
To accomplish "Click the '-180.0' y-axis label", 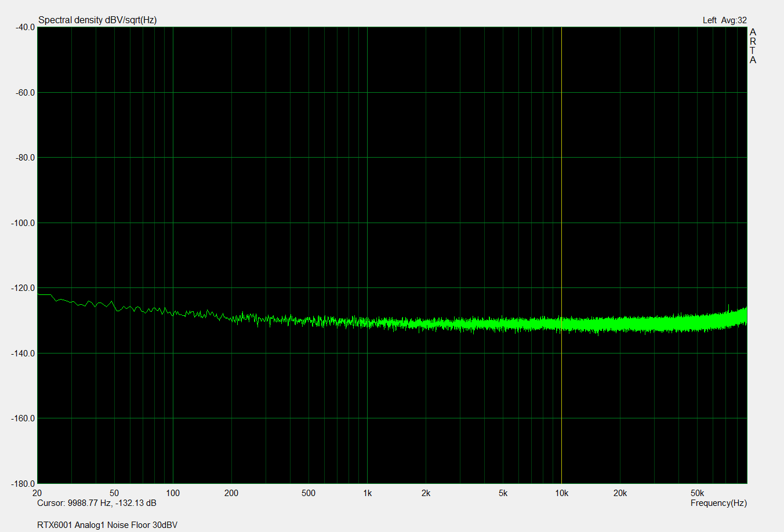I will tap(23, 483).
